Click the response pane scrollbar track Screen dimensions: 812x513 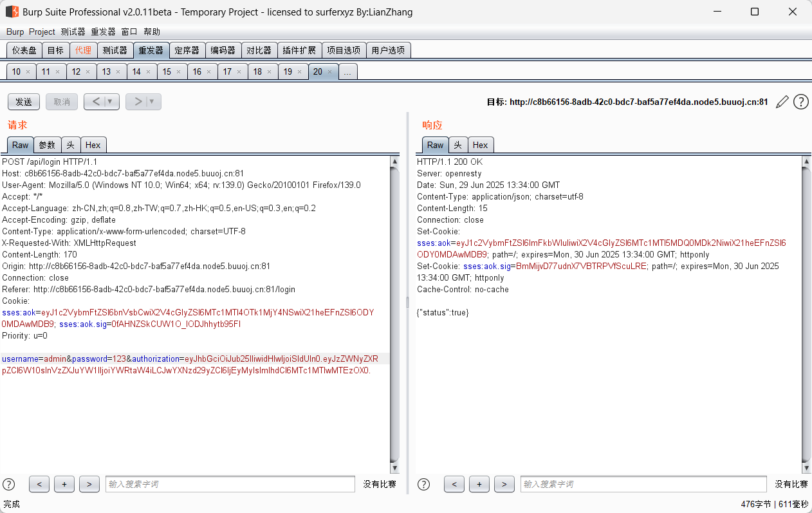tap(806, 315)
